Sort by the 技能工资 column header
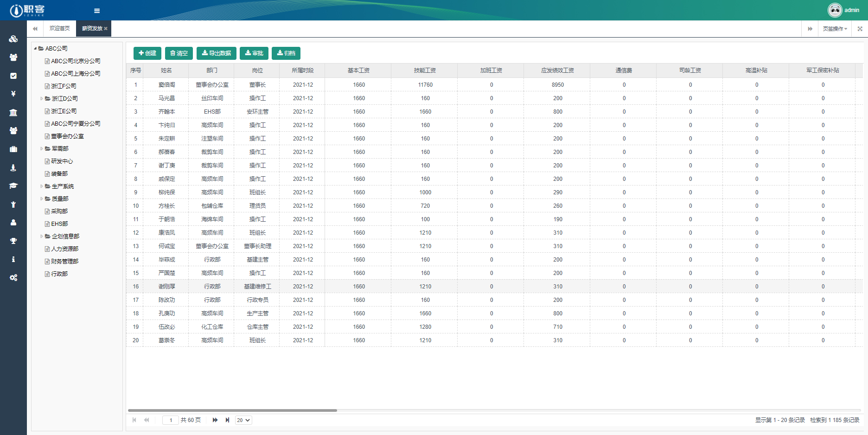The width and height of the screenshot is (868, 435). click(425, 70)
